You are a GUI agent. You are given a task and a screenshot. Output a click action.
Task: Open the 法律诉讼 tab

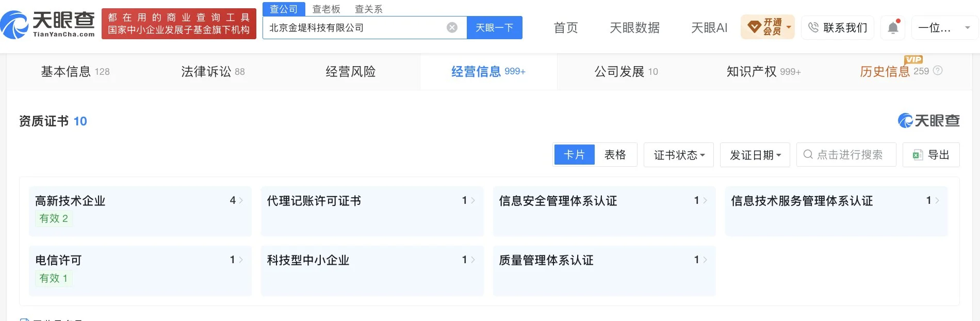[x=213, y=71]
